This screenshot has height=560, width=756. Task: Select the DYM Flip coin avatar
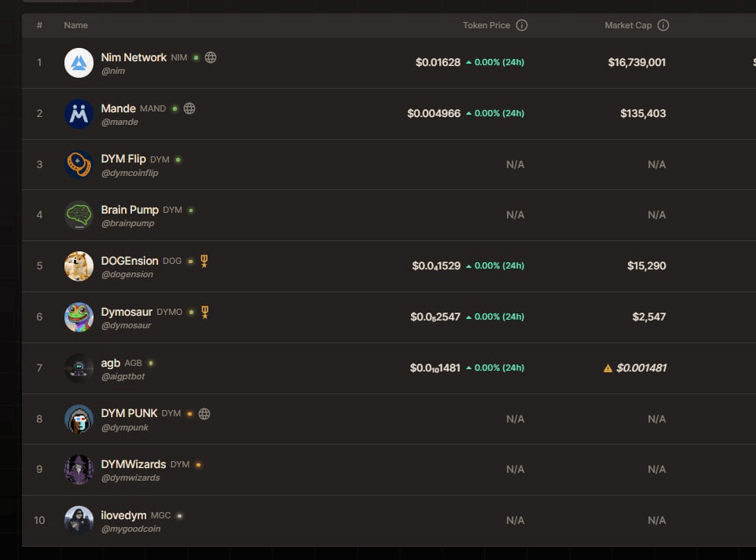[79, 165]
